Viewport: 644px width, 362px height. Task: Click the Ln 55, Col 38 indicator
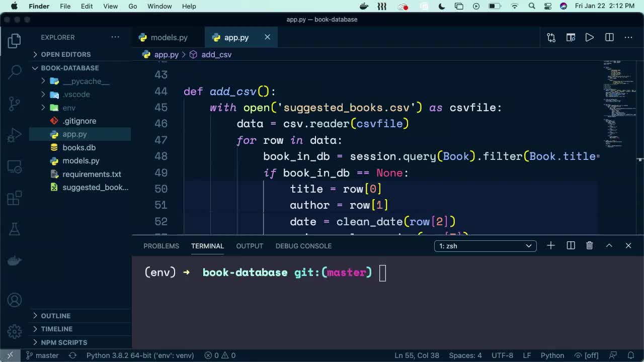[417, 355]
